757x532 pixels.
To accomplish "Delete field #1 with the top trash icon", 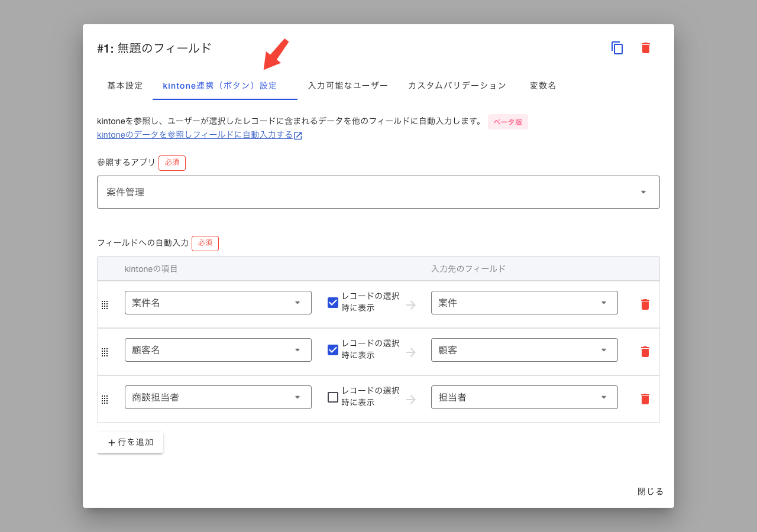I will click(646, 48).
